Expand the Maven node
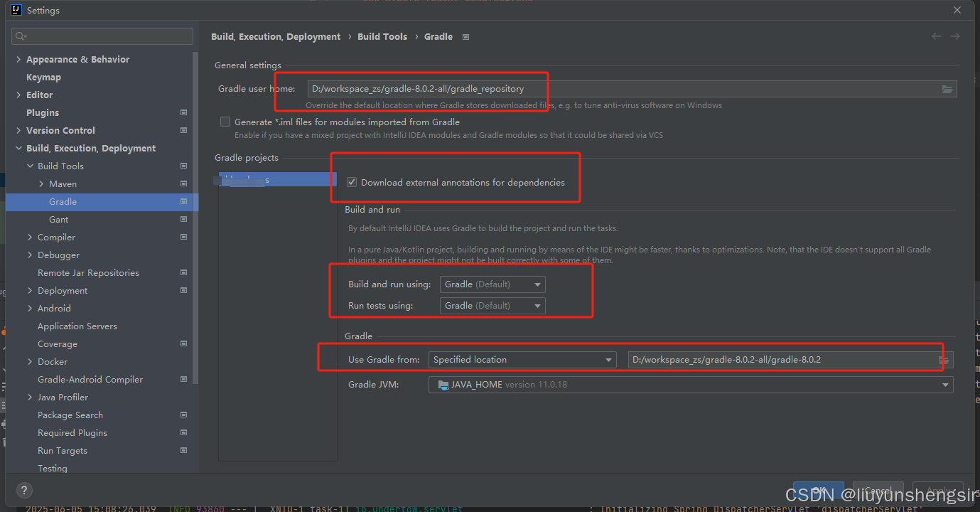This screenshot has height=512, width=980. pos(41,183)
